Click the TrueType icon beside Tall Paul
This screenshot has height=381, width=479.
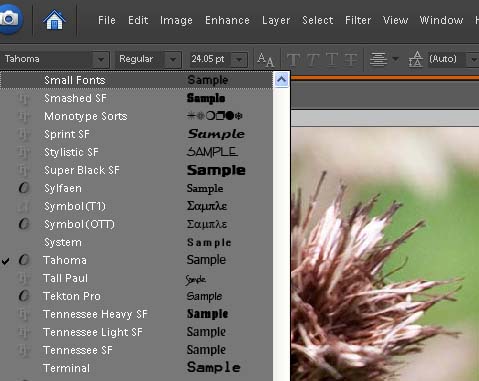pyautogui.click(x=24, y=278)
